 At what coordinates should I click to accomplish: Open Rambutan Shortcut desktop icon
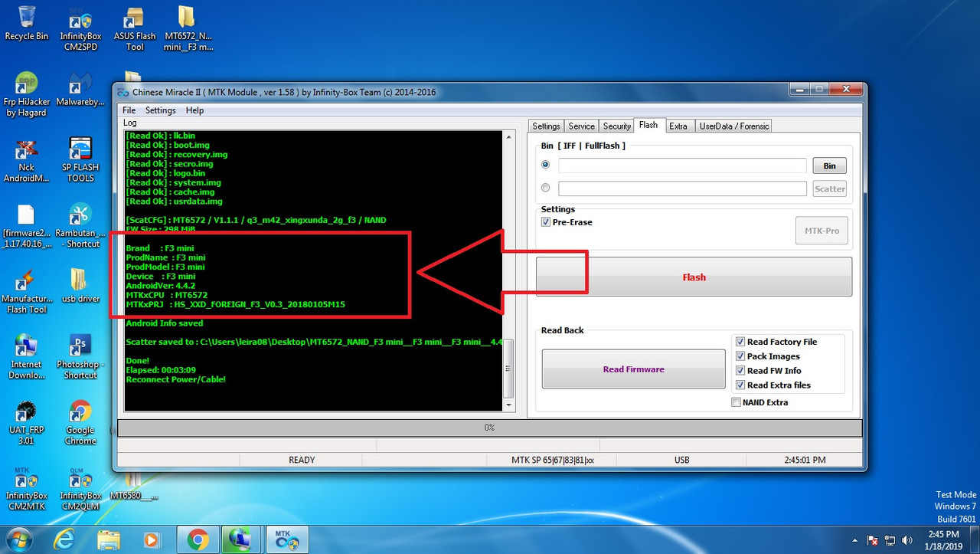pyautogui.click(x=80, y=226)
